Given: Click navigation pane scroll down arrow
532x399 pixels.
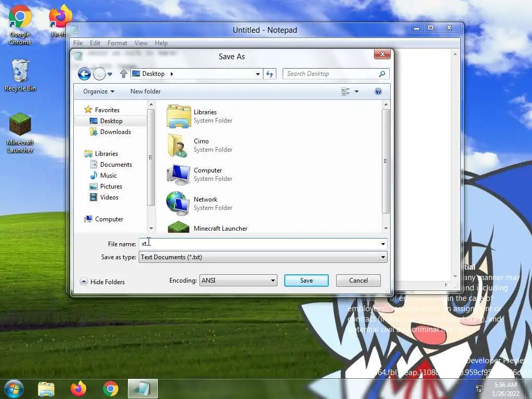Looking at the screenshot, I should pyautogui.click(x=151, y=229).
